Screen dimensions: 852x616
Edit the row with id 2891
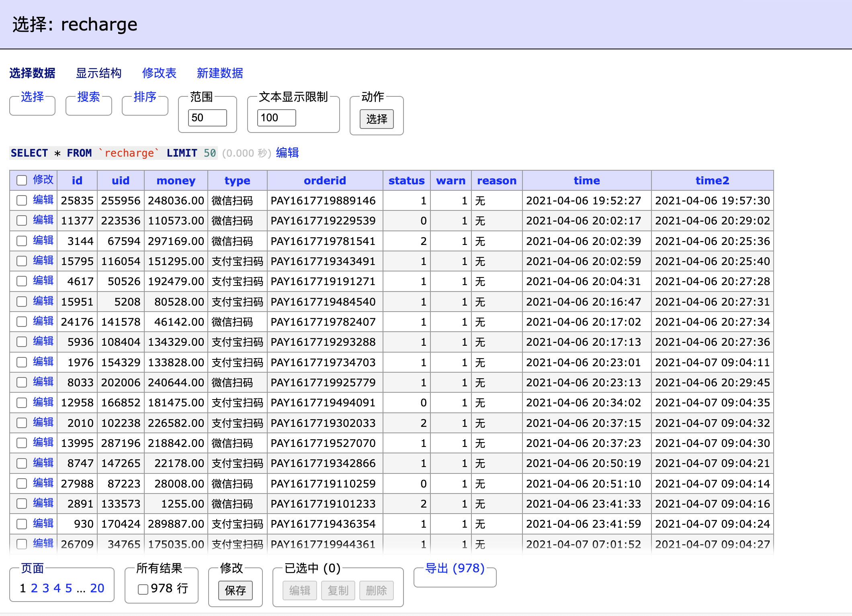43,503
